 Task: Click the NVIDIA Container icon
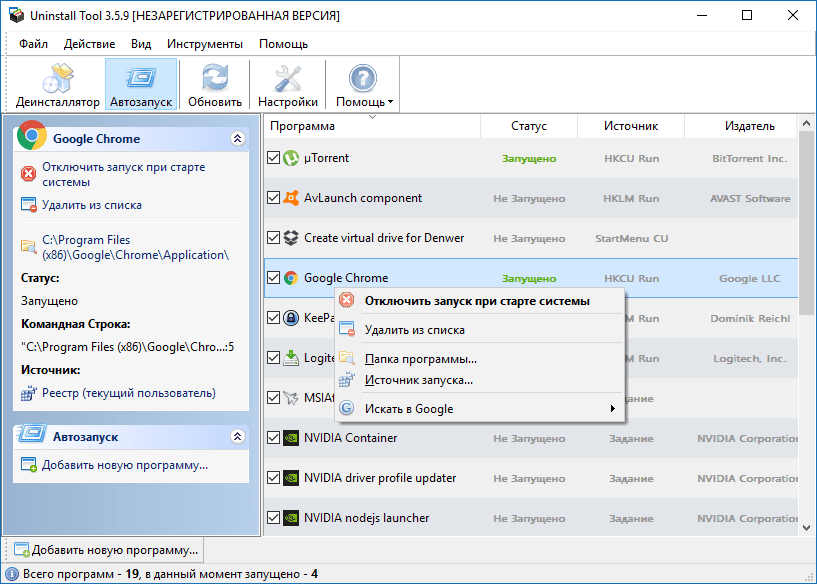click(291, 438)
